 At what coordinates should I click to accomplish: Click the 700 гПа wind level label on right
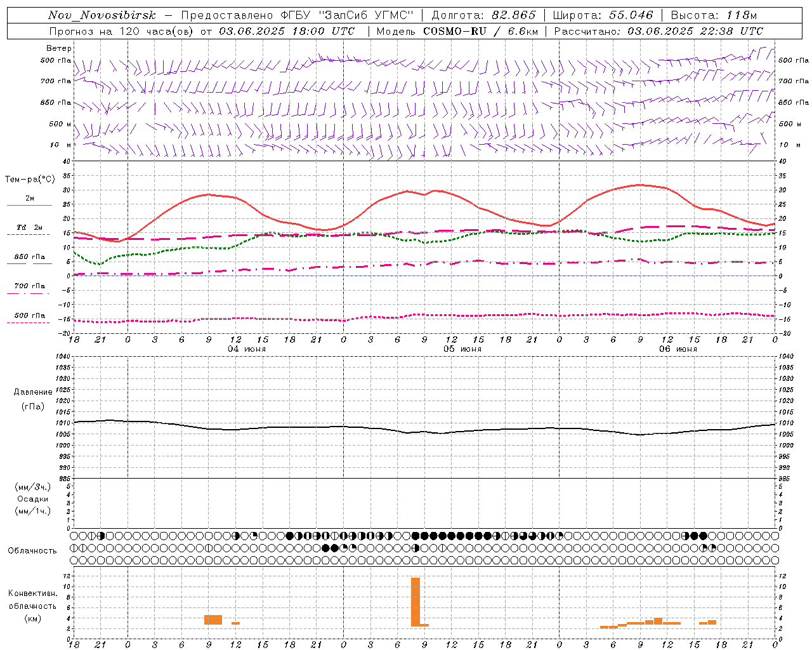click(793, 81)
